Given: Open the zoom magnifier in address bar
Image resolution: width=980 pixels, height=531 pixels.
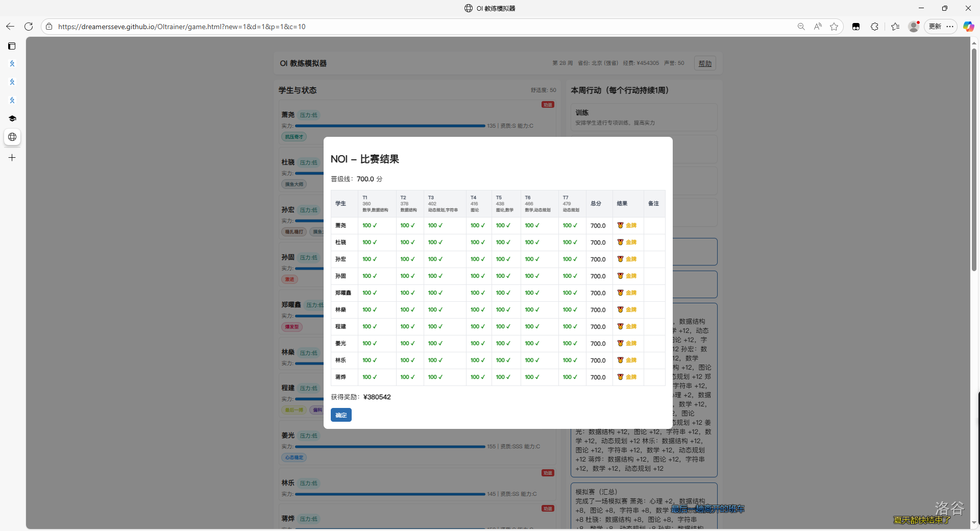Looking at the screenshot, I should click(x=801, y=27).
